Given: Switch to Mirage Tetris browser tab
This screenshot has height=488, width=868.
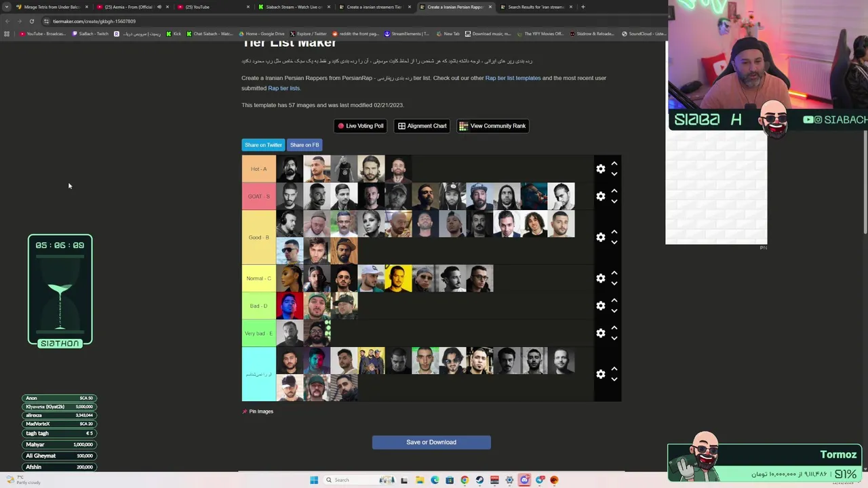Looking at the screenshot, I should [52, 7].
